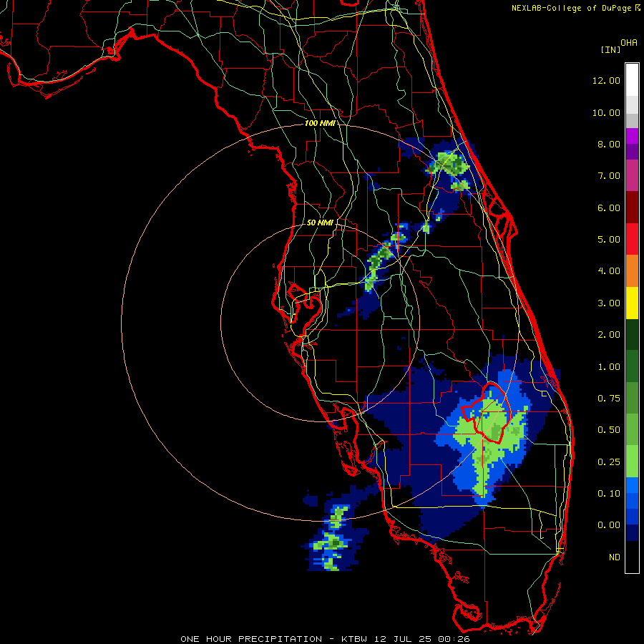
Task: Click the "ND" legend label
Action: [x=615, y=557]
